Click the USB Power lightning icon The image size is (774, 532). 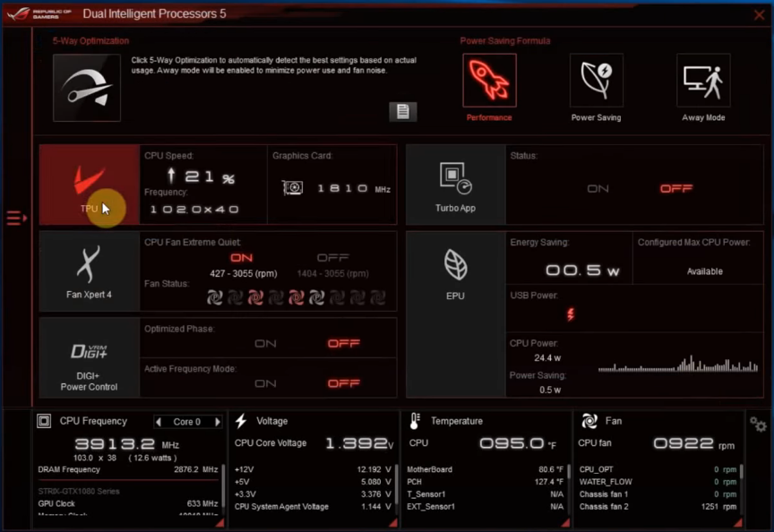coord(571,314)
